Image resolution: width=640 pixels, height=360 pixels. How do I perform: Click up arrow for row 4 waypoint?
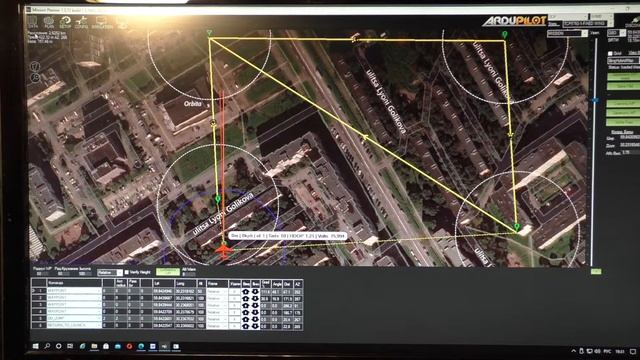pyautogui.click(x=245, y=313)
